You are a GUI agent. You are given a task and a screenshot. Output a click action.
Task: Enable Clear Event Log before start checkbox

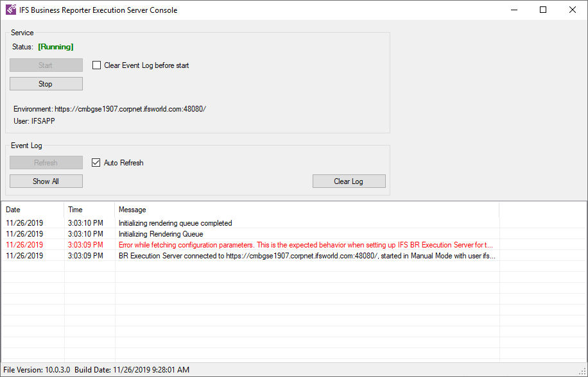[x=96, y=65]
